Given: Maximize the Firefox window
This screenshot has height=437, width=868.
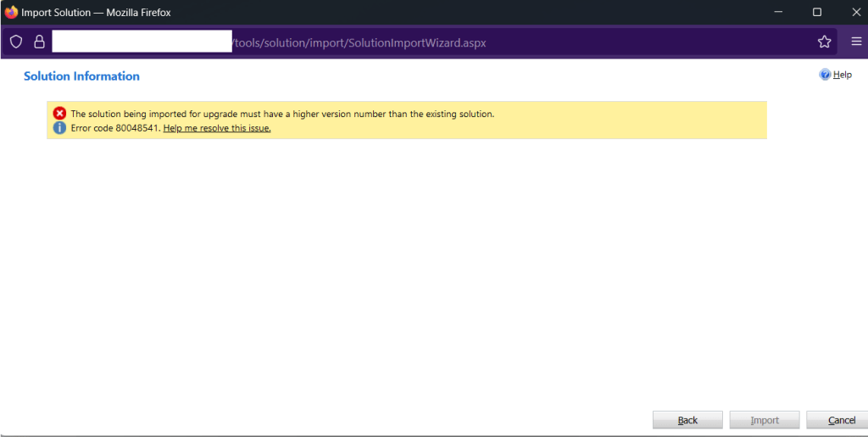Looking at the screenshot, I should [817, 12].
